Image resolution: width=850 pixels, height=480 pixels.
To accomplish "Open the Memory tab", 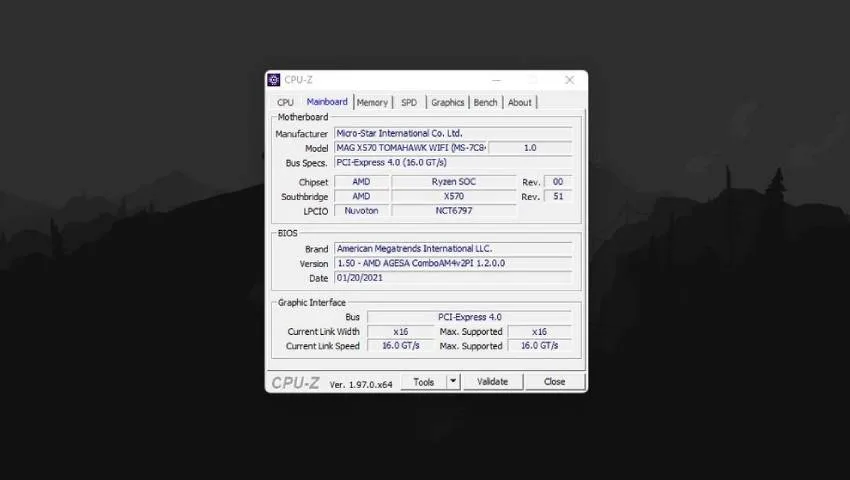I will point(372,103).
